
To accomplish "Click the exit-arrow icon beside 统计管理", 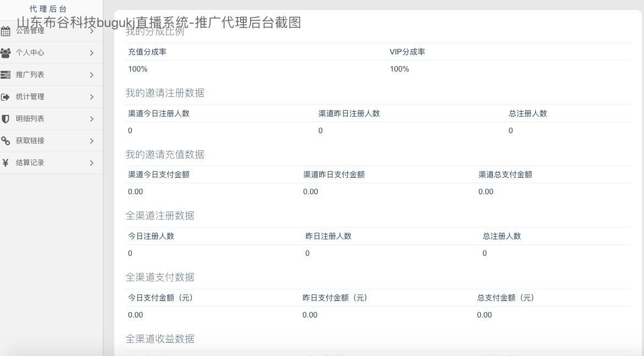I will (5, 97).
